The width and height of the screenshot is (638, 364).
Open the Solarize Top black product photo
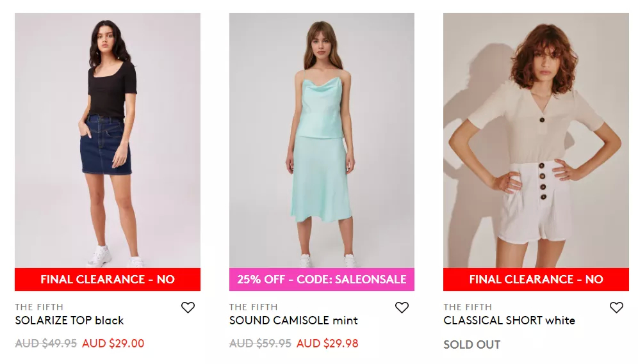(x=108, y=140)
